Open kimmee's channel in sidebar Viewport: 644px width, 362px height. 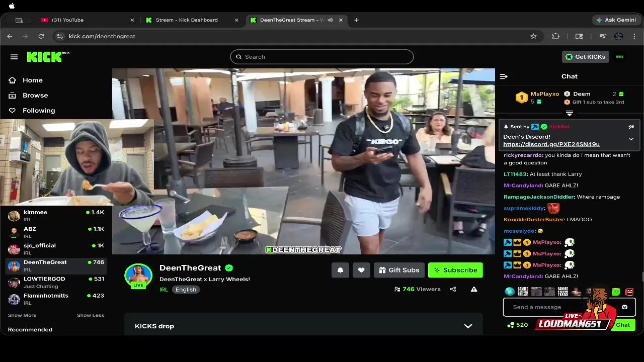pyautogui.click(x=56, y=216)
